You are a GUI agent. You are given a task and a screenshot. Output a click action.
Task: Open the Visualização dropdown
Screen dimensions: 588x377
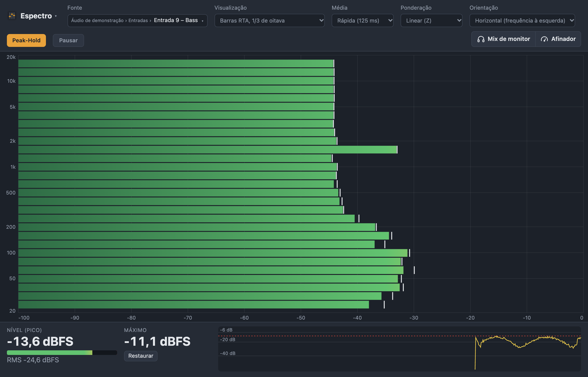[269, 21]
